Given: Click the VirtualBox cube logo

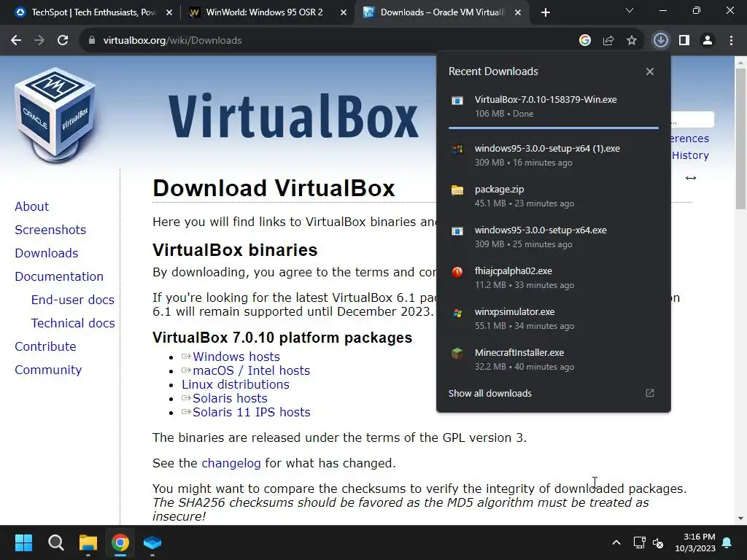Looking at the screenshot, I should (x=55, y=114).
